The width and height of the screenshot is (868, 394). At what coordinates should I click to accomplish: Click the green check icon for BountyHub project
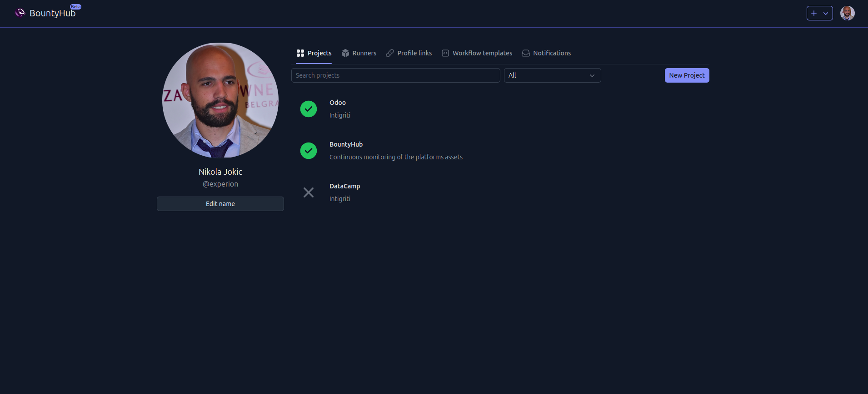pyautogui.click(x=309, y=151)
